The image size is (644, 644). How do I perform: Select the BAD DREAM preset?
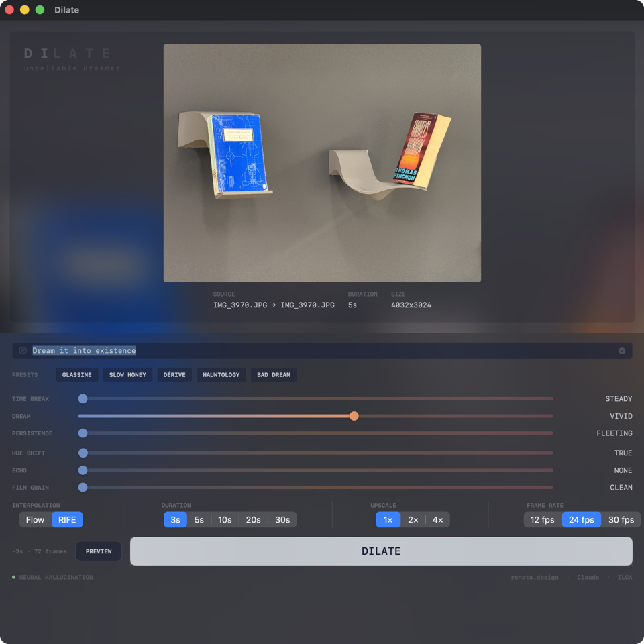click(x=274, y=375)
